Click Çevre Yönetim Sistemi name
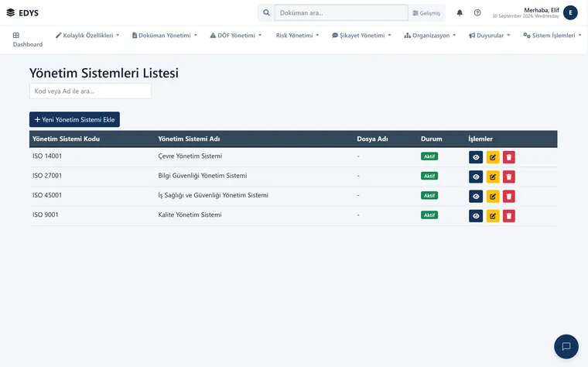 [190, 156]
